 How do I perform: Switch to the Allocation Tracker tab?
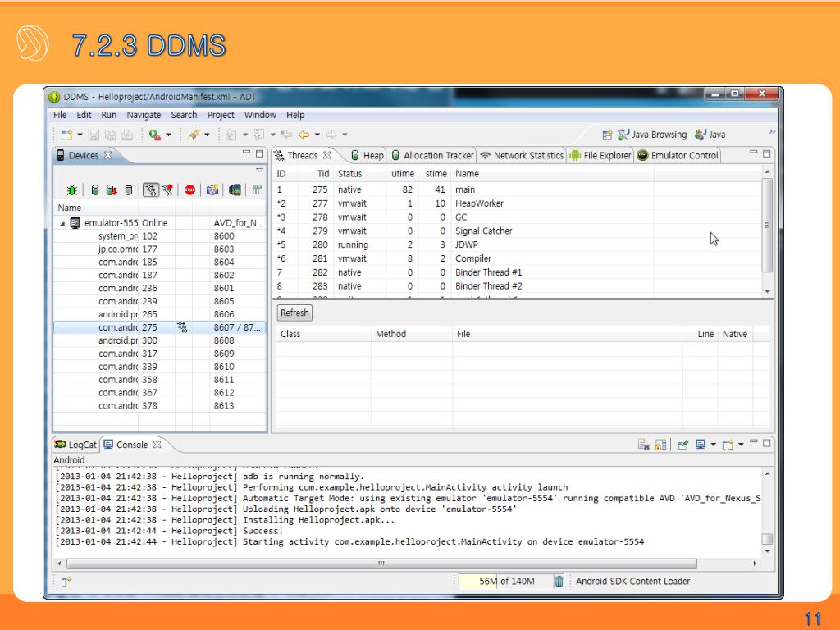(x=433, y=155)
